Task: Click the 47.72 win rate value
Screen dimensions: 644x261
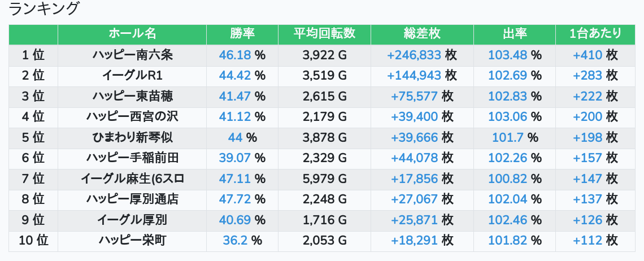Action: tap(235, 199)
